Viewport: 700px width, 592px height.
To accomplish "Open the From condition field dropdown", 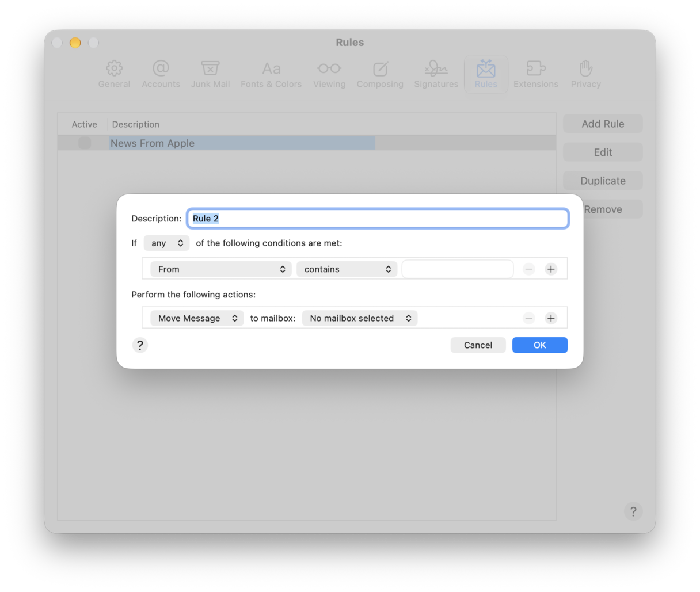I will [x=221, y=269].
